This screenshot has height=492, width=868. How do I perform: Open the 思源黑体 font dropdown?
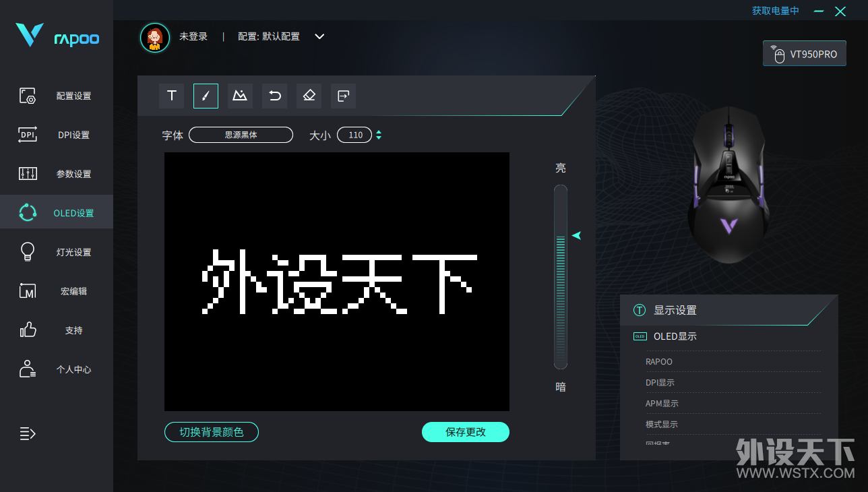pos(241,135)
